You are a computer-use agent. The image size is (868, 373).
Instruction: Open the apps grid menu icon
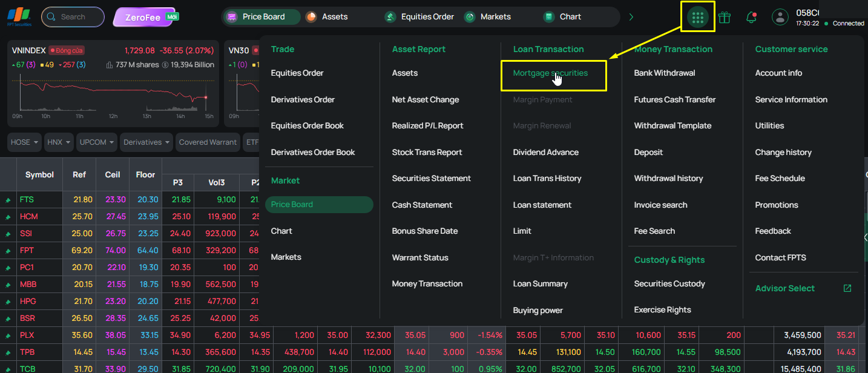pos(698,17)
